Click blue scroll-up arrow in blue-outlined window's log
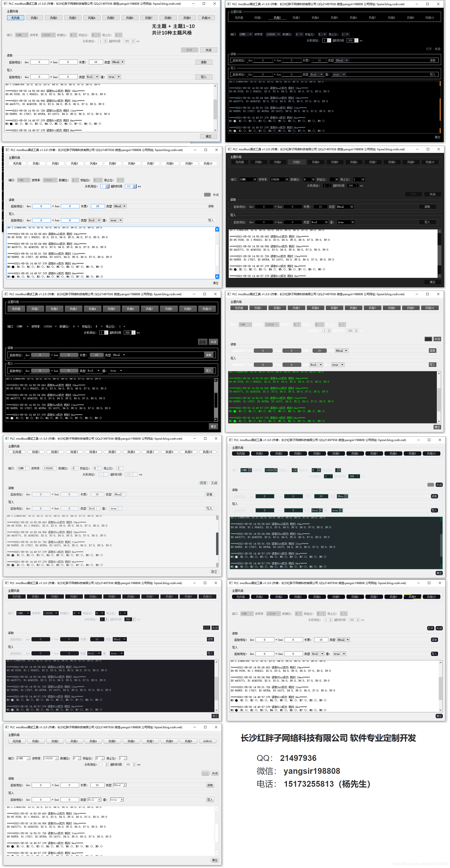450x868 pixels. coord(217,229)
